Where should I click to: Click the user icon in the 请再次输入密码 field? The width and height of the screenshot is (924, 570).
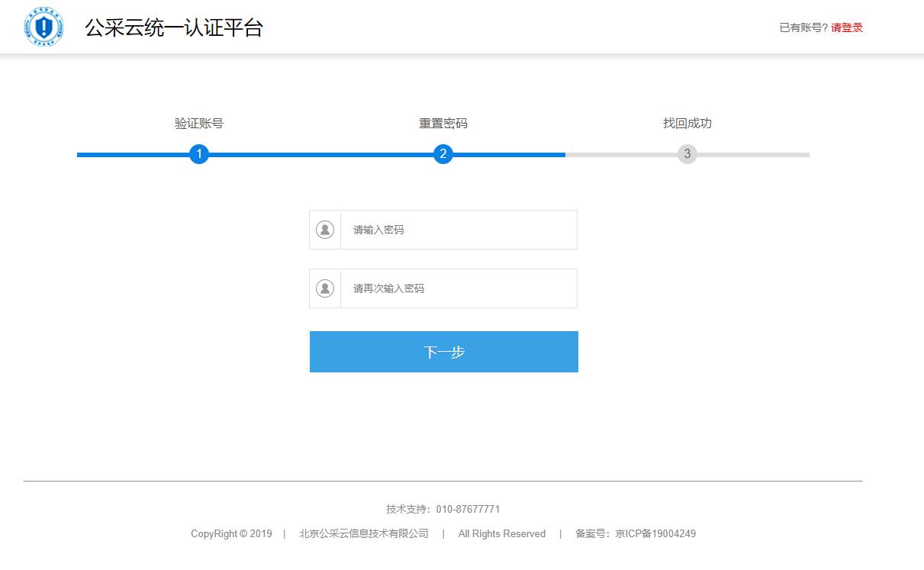point(325,288)
